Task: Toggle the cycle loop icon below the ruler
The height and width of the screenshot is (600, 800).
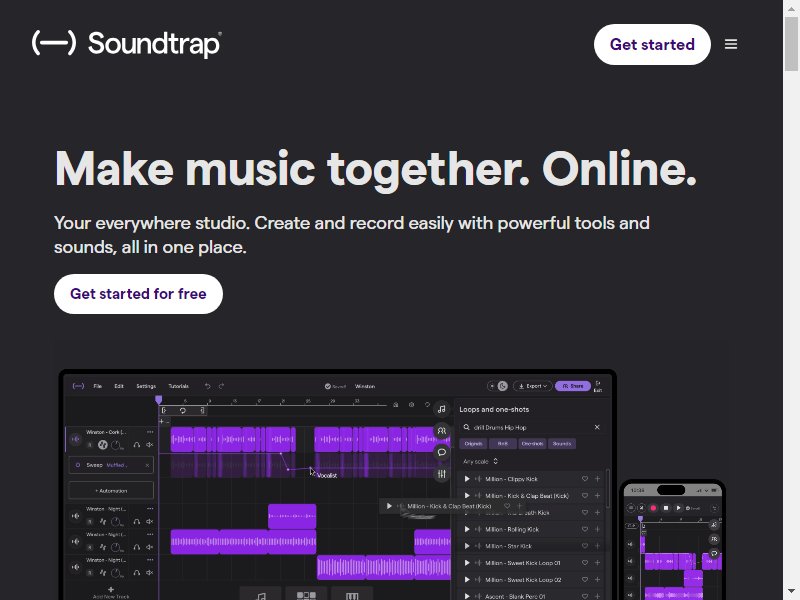Action: pyautogui.click(x=183, y=410)
